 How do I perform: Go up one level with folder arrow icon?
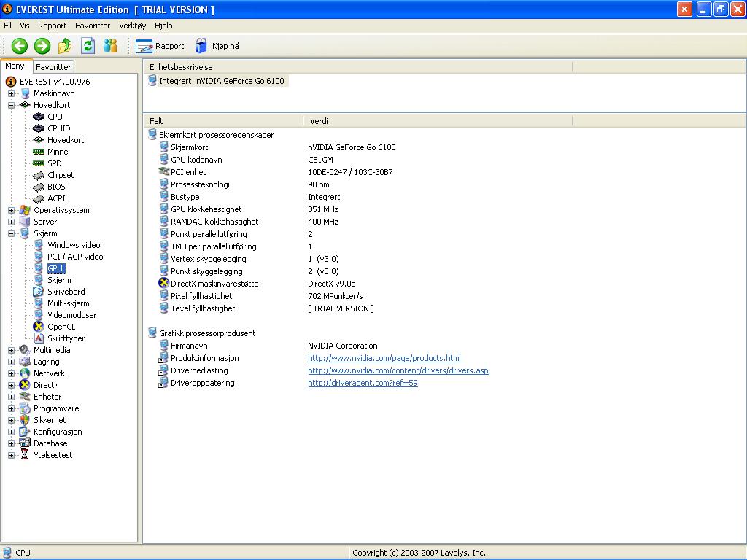[65, 46]
